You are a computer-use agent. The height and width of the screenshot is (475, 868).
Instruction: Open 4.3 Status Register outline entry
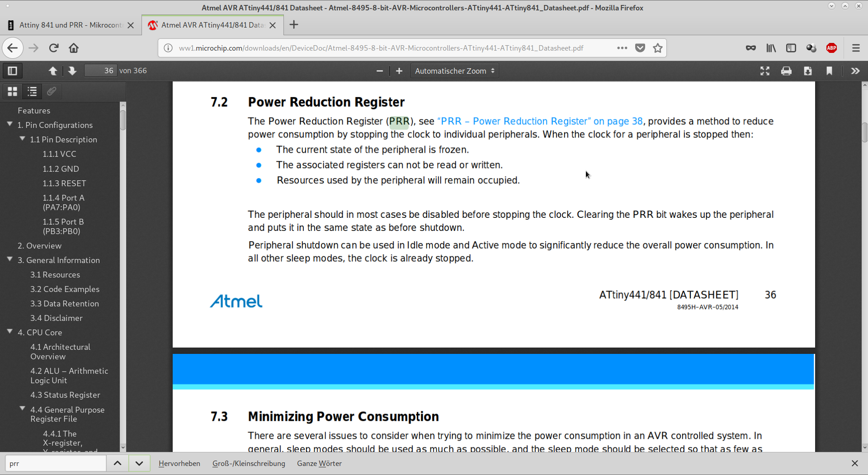(x=65, y=395)
